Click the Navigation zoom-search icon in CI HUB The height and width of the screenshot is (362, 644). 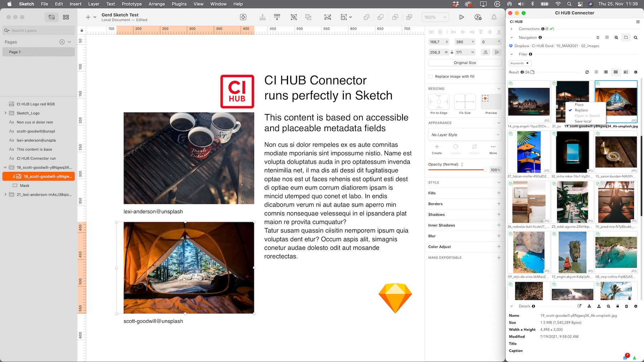[616, 38]
